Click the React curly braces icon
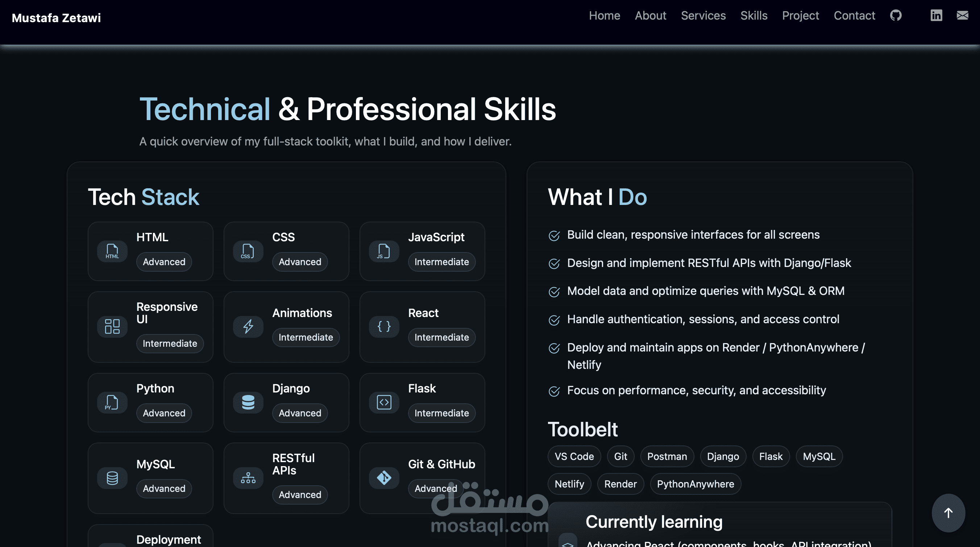The width and height of the screenshot is (980, 547). click(384, 326)
